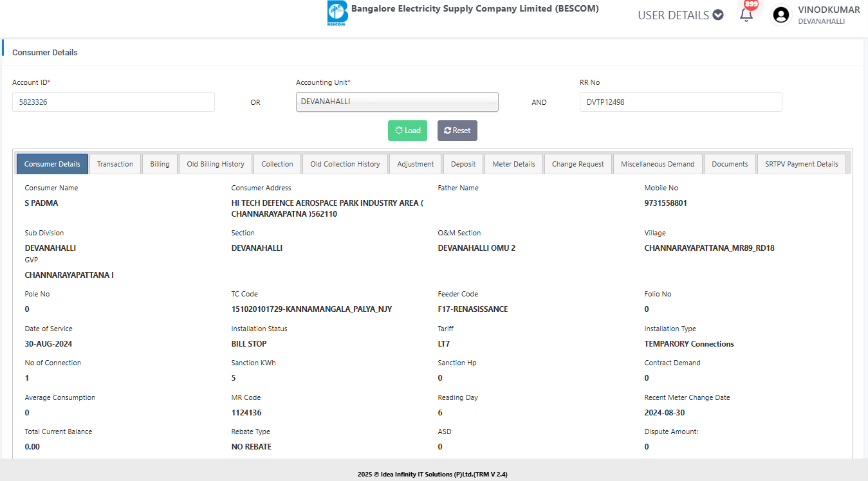
Task: Click the Reset button
Action: (x=457, y=131)
